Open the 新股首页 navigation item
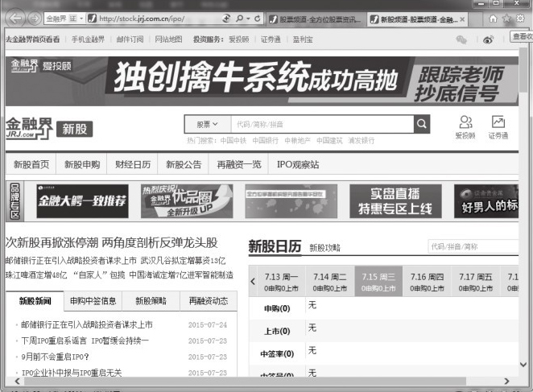 pos(31,164)
